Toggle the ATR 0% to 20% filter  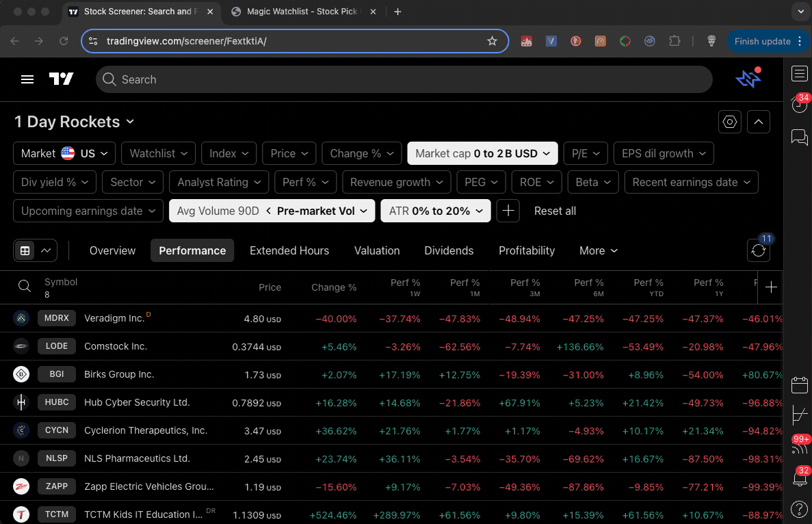pos(435,211)
